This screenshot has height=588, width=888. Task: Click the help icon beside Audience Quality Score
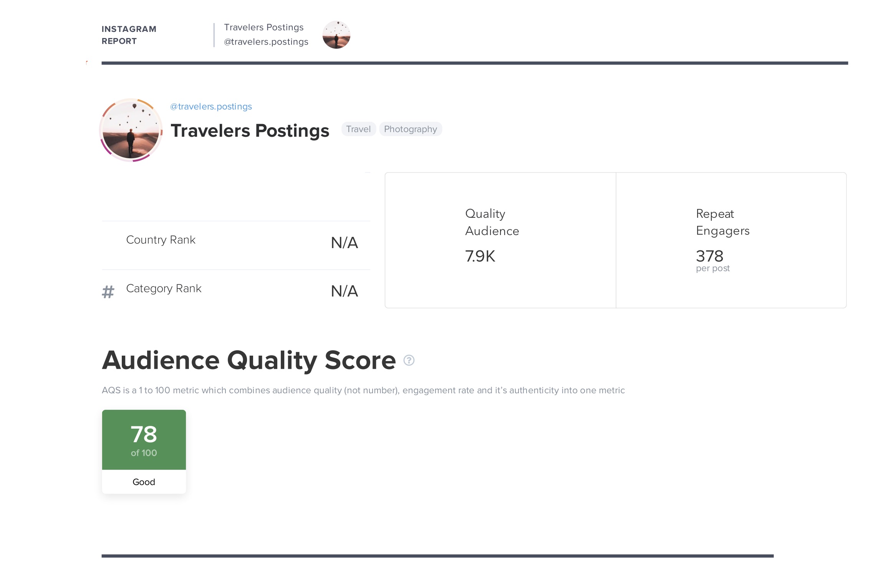[x=409, y=360]
